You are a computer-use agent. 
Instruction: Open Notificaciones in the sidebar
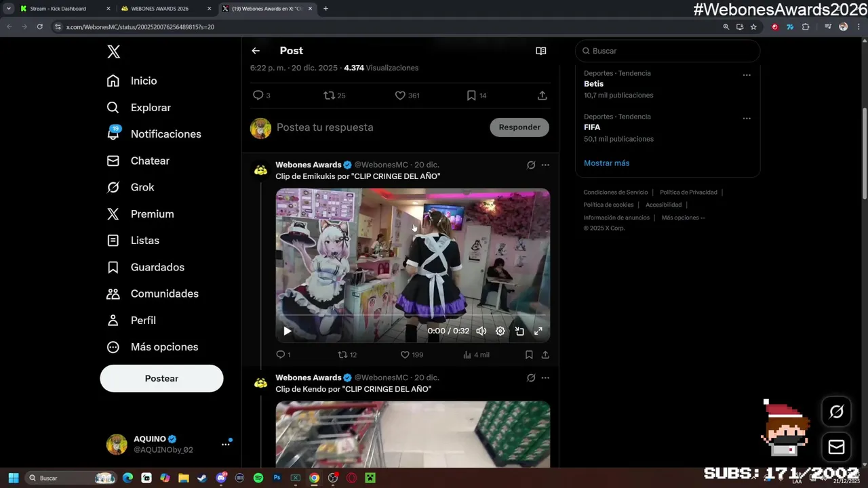[x=154, y=134]
